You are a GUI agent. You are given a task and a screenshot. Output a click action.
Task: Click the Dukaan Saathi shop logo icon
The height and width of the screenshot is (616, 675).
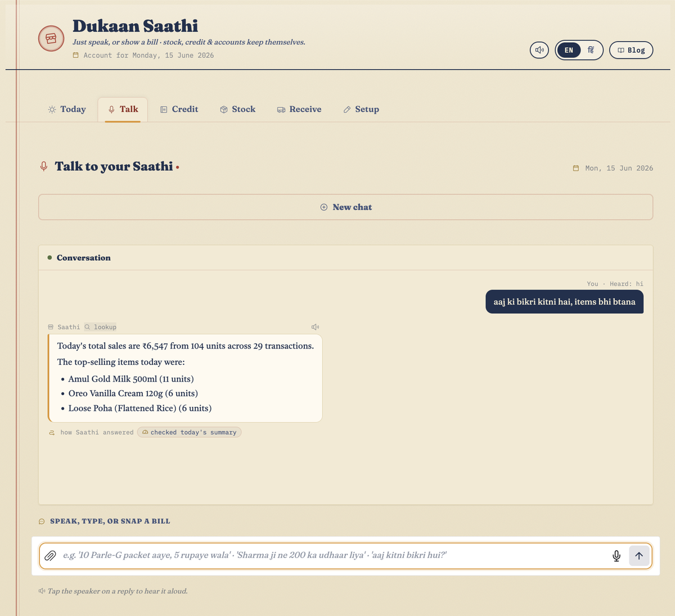pyautogui.click(x=51, y=38)
